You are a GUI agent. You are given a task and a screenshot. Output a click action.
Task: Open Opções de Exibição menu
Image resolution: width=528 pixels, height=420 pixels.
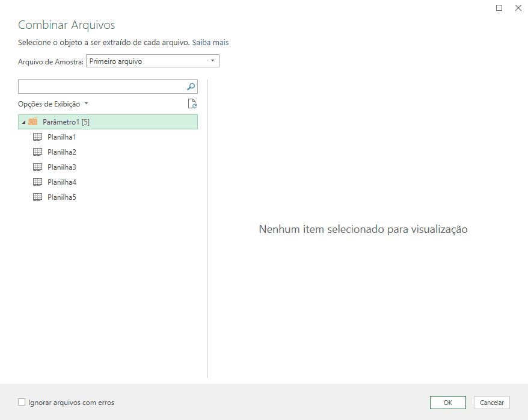pyautogui.click(x=53, y=103)
